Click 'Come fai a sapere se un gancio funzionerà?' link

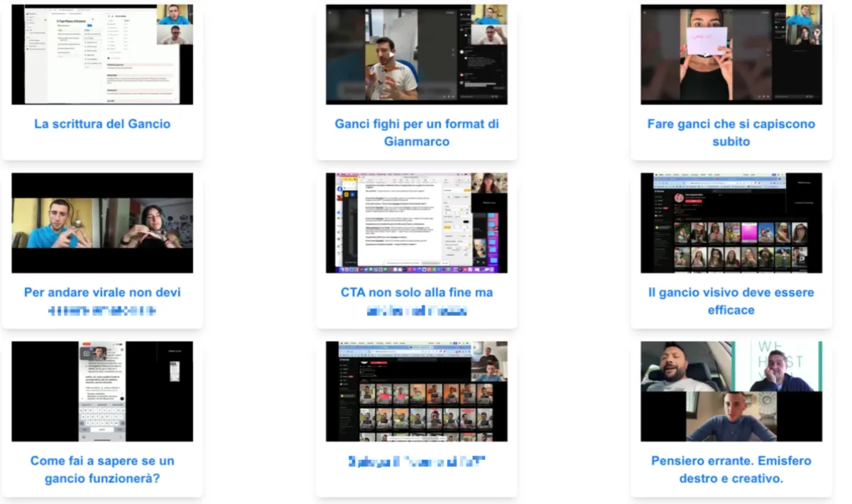click(x=102, y=469)
